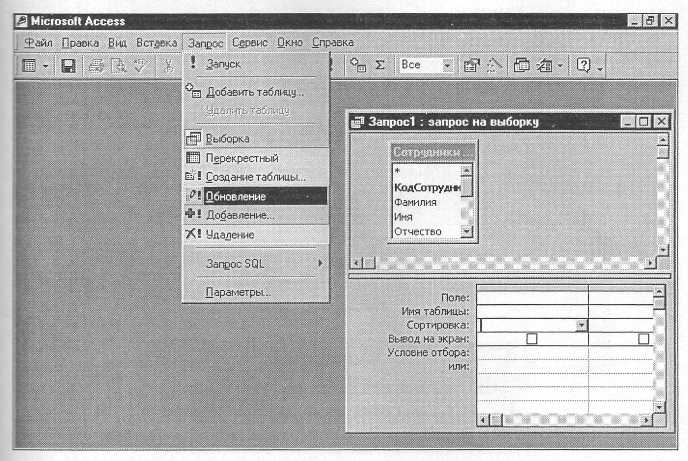Click the Print toolbar icon
Image resolution: width=688 pixels, height=461 pixels.
click(x=96, y=66)
